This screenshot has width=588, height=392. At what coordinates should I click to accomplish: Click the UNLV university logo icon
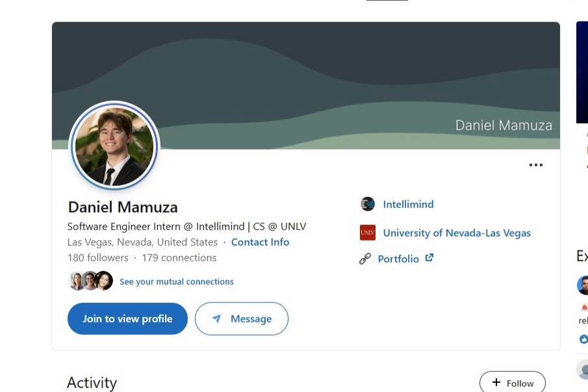368,233
